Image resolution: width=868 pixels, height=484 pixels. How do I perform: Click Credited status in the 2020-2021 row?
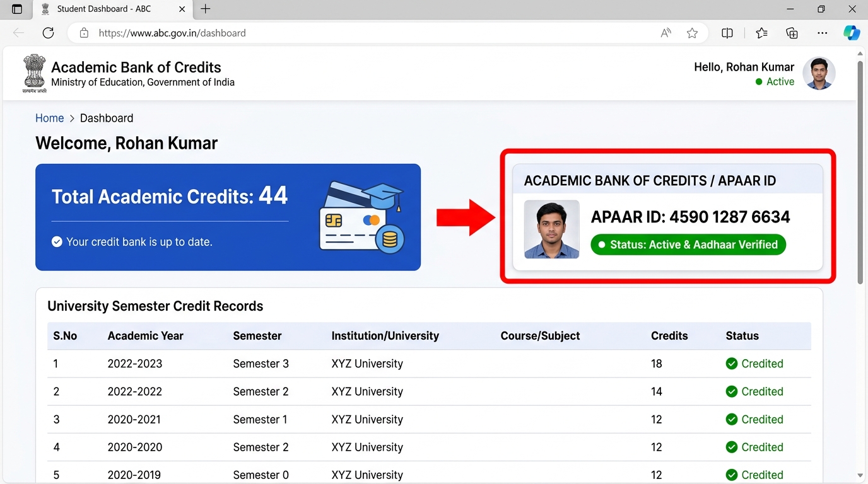click(x=754, y=419)
